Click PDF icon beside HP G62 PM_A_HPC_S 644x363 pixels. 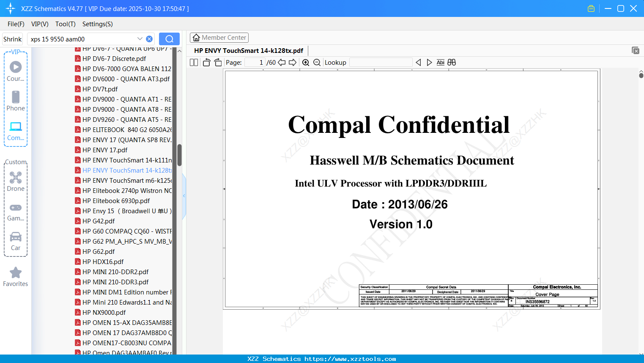coord(78,241)
